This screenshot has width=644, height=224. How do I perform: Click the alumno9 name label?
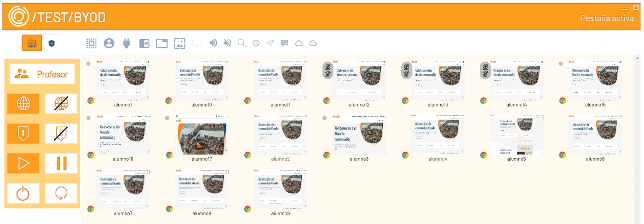(x=281, y=213)
